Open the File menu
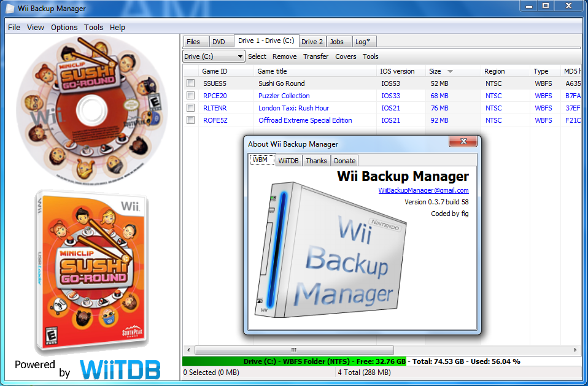588x386 pixels. coord(14,28)
